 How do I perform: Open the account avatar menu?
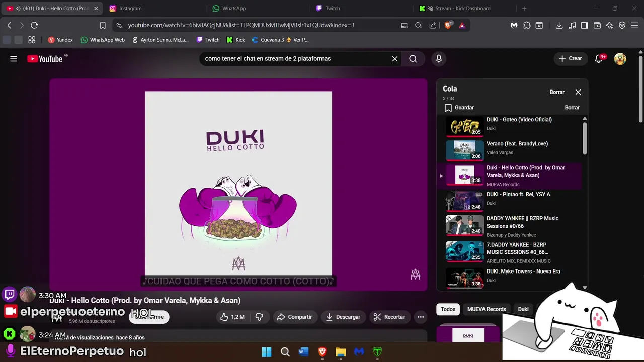(620, 59)
